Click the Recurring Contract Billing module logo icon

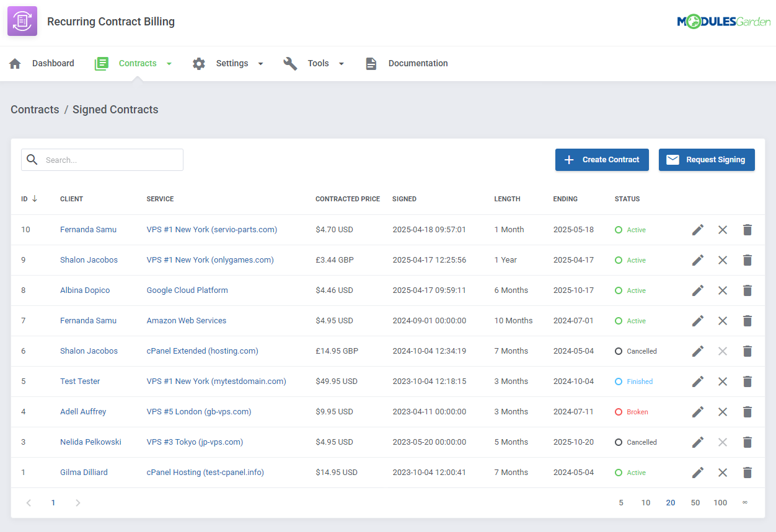coord(22,21)
